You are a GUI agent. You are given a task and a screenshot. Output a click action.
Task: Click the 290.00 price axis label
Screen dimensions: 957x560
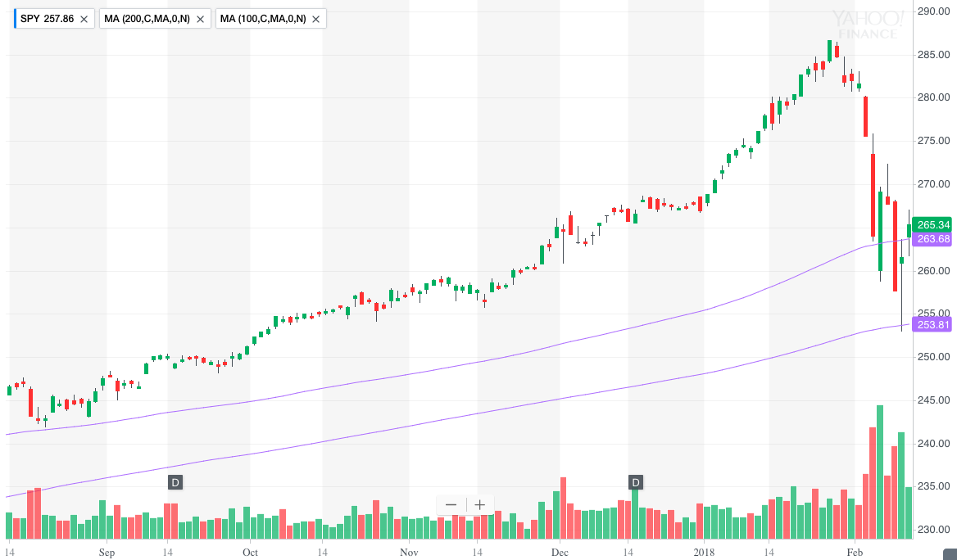[x=934, y=11]
